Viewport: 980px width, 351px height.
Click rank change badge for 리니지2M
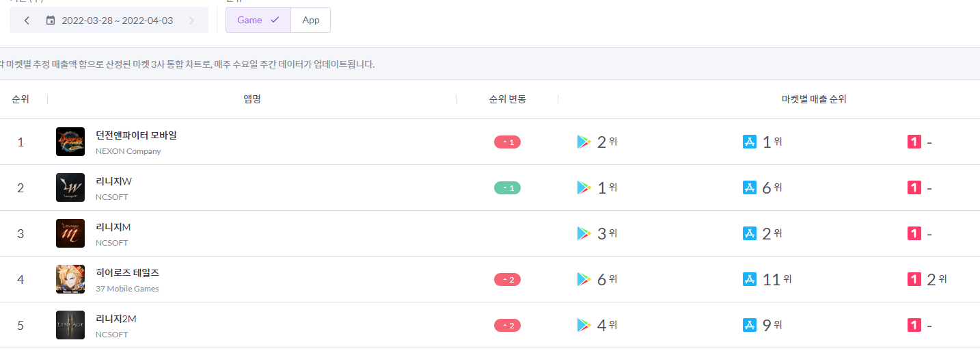pyautogui.click(x=507, y=325)
